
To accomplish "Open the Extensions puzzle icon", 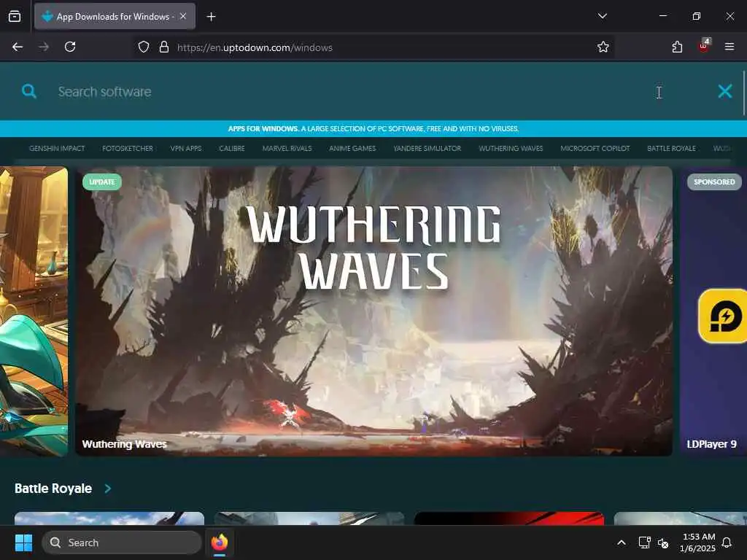I will (x=677, y=47).
